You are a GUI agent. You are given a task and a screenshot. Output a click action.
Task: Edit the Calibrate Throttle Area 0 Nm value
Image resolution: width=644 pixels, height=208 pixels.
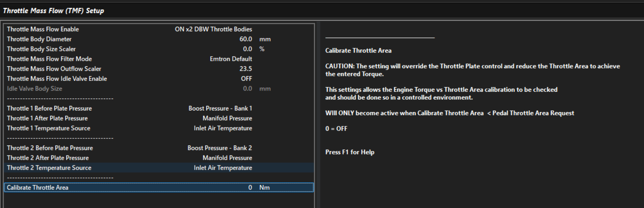pyautogui.click(x=250, y=187)
